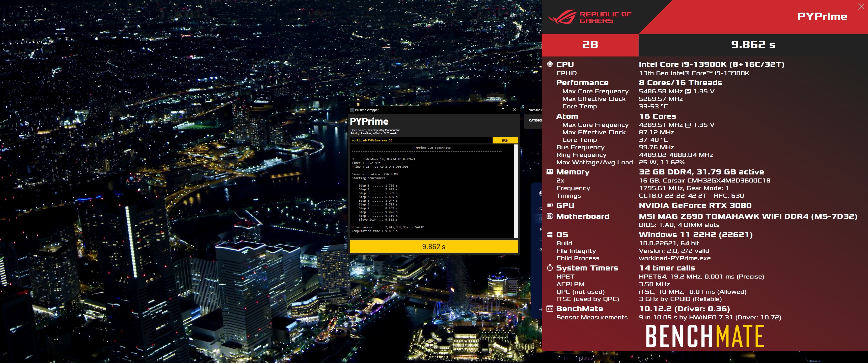The height and width of the screenshot is (363, 868).
Task: Click the GPU card icon
Action: 550,205
